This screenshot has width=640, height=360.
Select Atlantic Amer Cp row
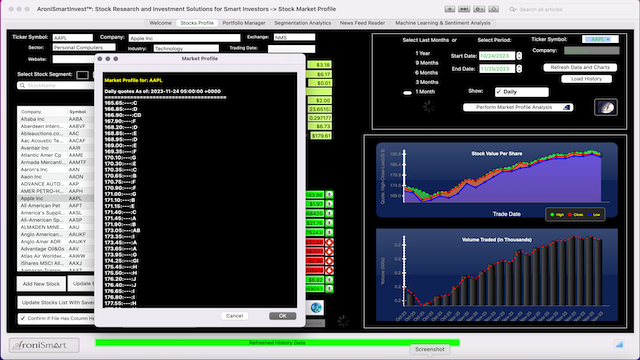click(56, 155)
